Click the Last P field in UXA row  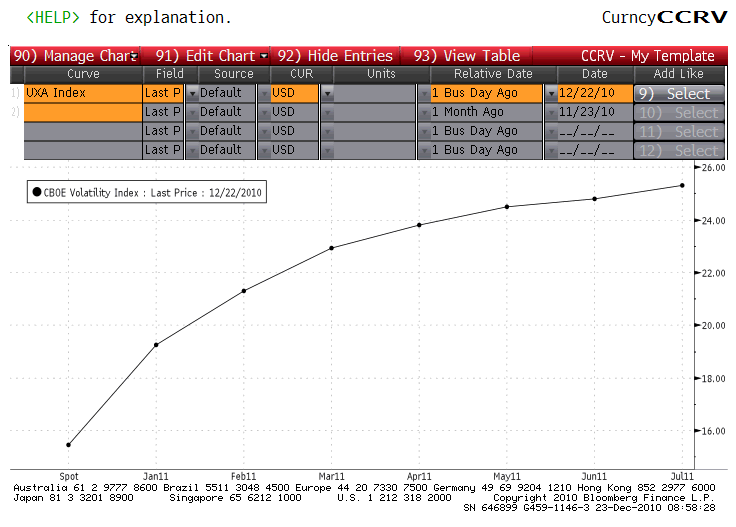click(162, 93)
